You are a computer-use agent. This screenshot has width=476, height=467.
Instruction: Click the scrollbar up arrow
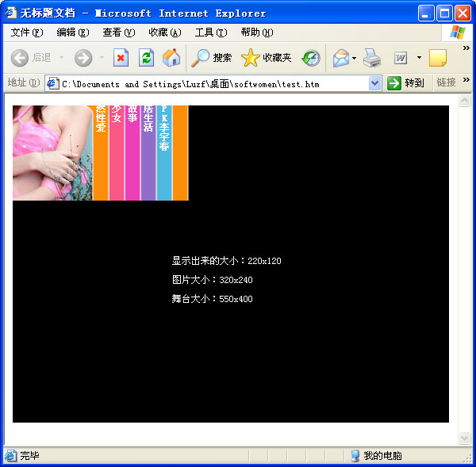pos(464,101)
